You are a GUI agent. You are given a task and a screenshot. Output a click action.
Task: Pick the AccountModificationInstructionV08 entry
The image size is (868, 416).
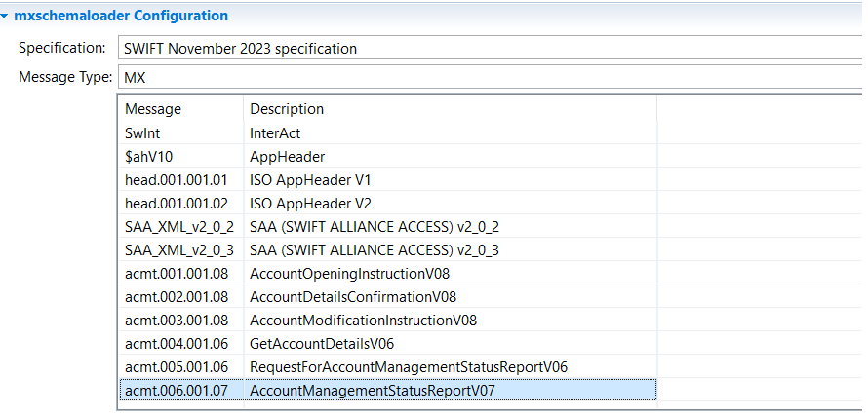pos(363,320)
